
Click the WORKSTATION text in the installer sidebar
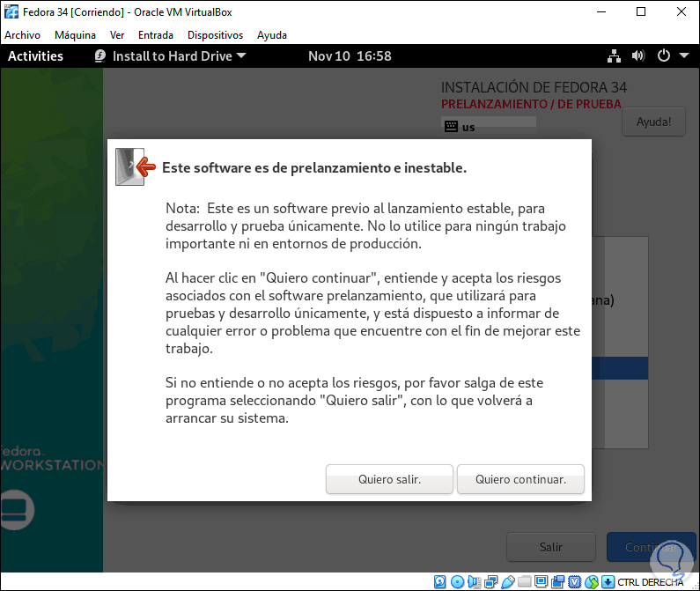tap(52, 465)
